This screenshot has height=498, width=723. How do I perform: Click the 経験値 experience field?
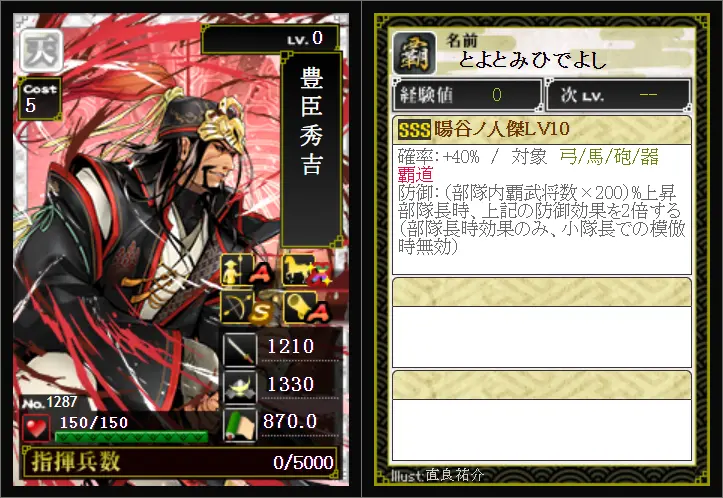click(x=468, y=95)
